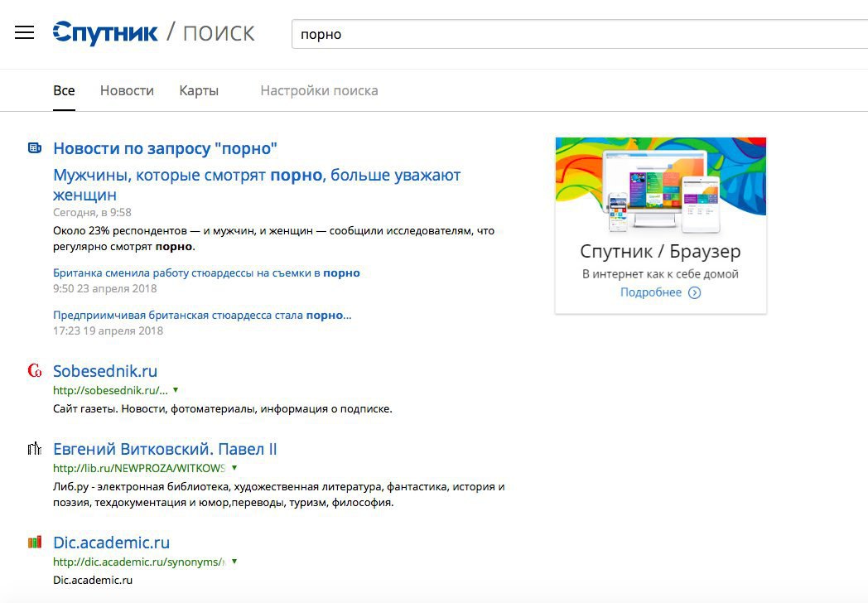Click the search input field
The width and height of the screenshot is (868, 603).
pos(580,34)
